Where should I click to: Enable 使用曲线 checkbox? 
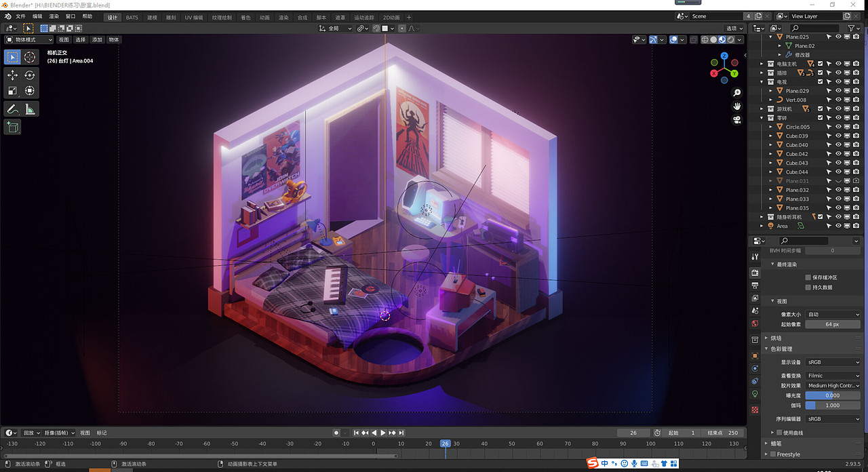coord(779,433)
